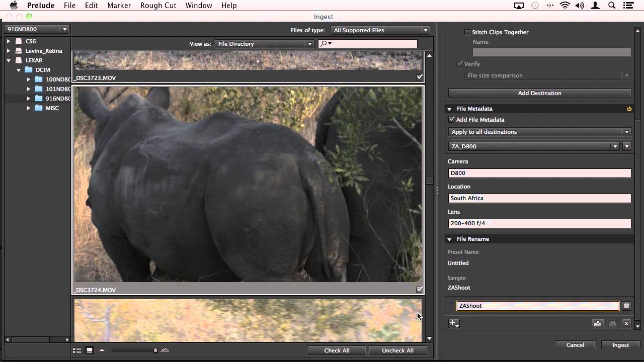Click the thumbnail size slider handle

155,350
